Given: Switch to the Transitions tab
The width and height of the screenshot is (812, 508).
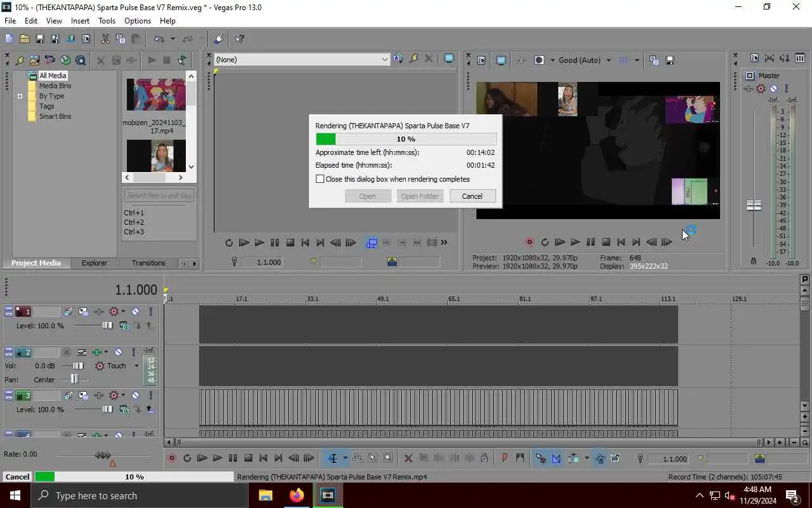Looking at the screenshot, I should (x=148, y=263).
